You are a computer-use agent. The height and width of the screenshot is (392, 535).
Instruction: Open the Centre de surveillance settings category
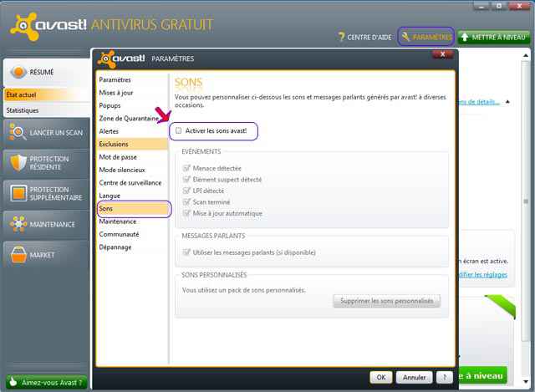pos(132,183)
